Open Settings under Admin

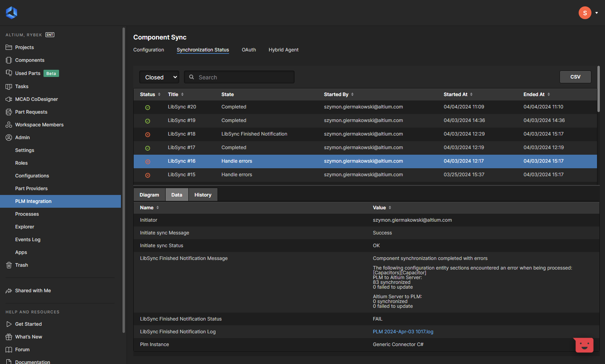25,150
